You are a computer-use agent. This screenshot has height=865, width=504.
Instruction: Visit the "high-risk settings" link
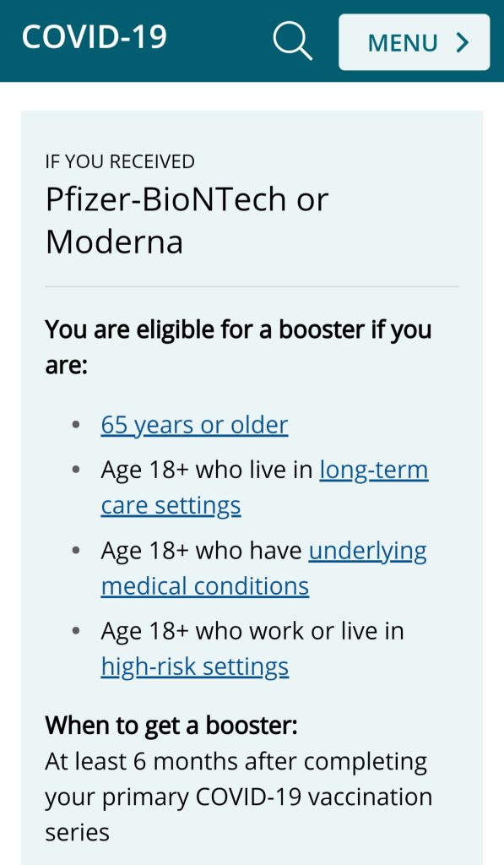coord(195,667)
